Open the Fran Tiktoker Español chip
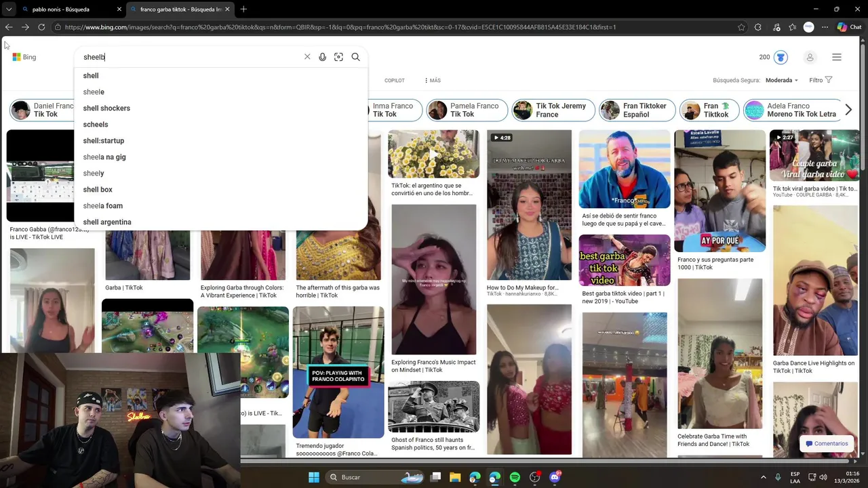This screenshot has height=488, width=868. (637, 110)
